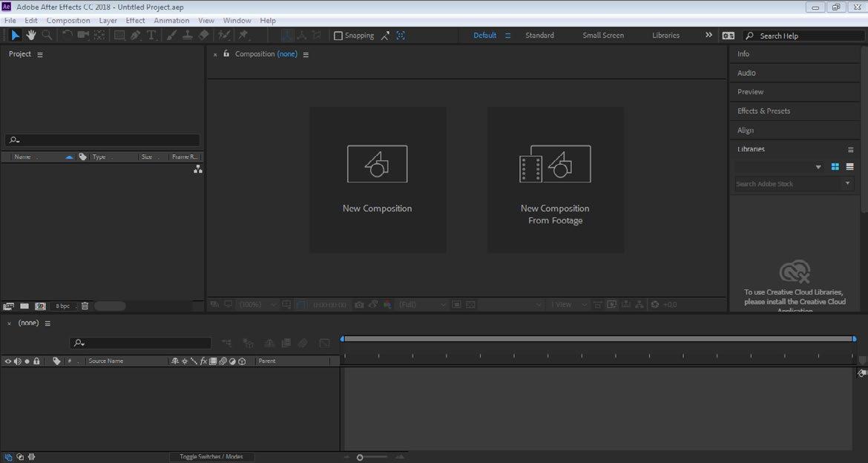Select the Zoom magnifier tool
The height and width of the screenshot is (463, 868).
click(47, 35)
